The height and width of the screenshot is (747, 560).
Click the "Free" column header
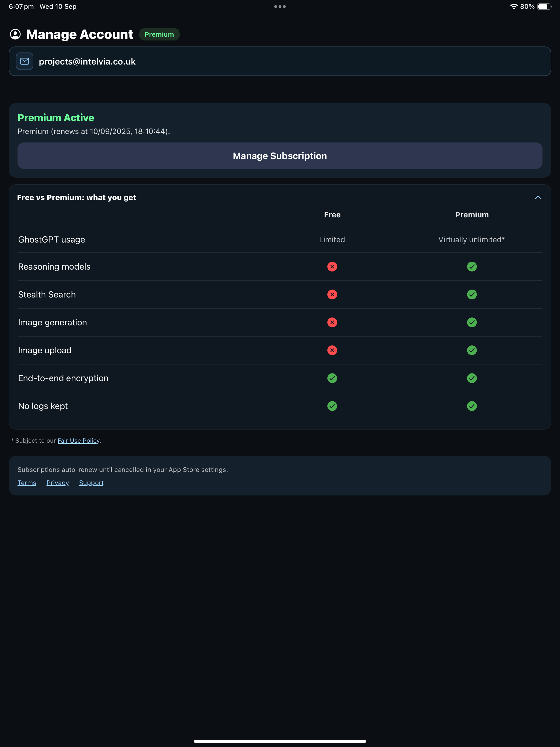click(x=332, y=215)
